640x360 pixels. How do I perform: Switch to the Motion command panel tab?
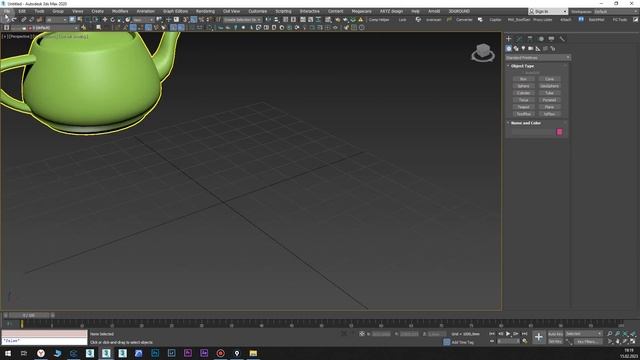541,39
